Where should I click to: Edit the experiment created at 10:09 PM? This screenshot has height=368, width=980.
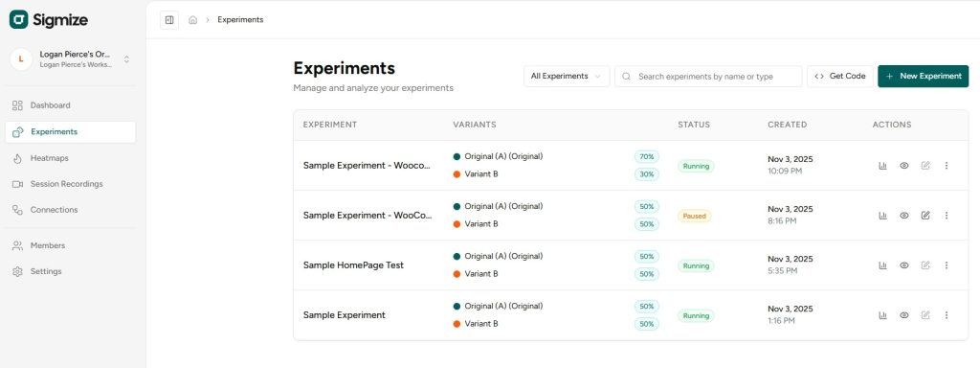(925, 165)
